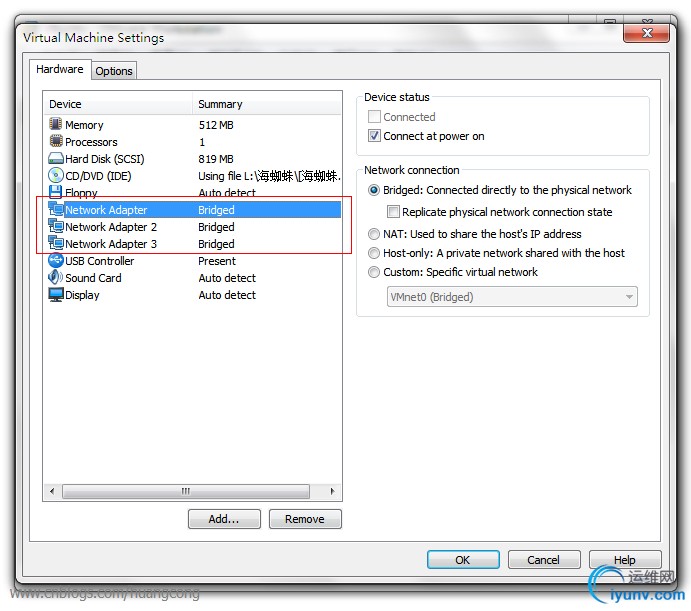Uncheck Connect at power on
691x611 pixels.
[374, 136]
